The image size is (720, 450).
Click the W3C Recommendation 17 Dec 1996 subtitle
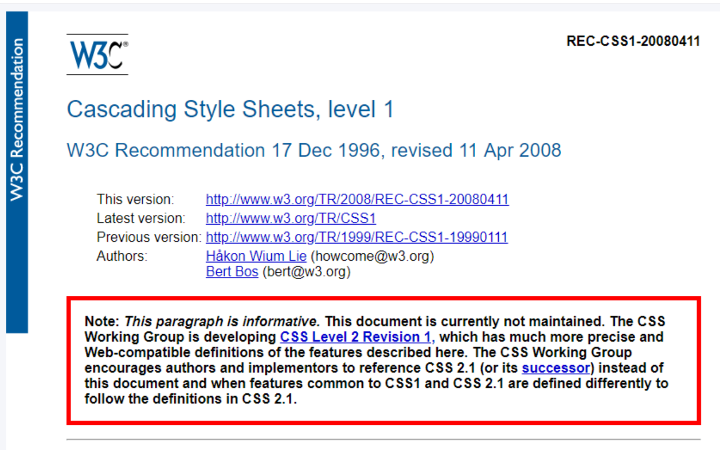coord(314,151)
